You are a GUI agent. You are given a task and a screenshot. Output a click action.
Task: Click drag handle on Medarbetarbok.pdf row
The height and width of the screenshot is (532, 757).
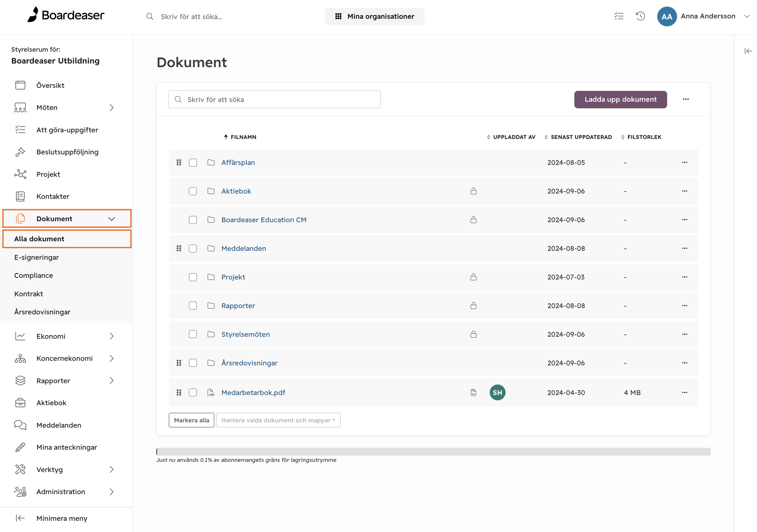click(x=179, y=392)
